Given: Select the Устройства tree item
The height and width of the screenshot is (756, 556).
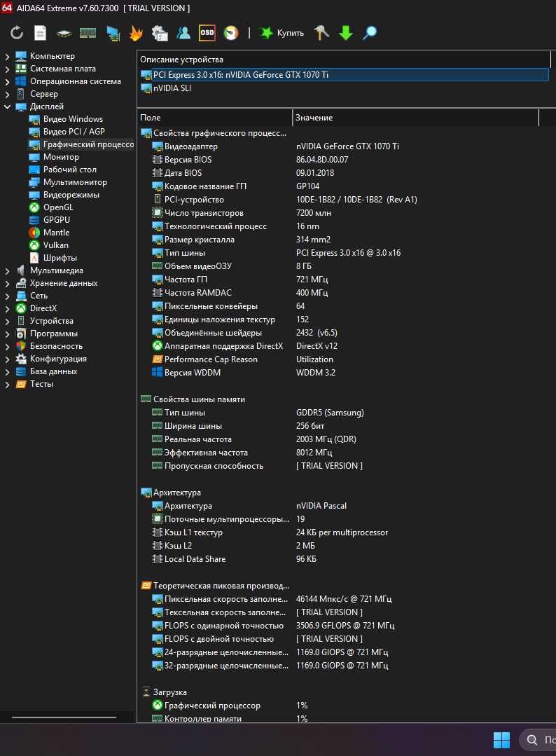Looking at the screenshot, I should tap(45, 321).
